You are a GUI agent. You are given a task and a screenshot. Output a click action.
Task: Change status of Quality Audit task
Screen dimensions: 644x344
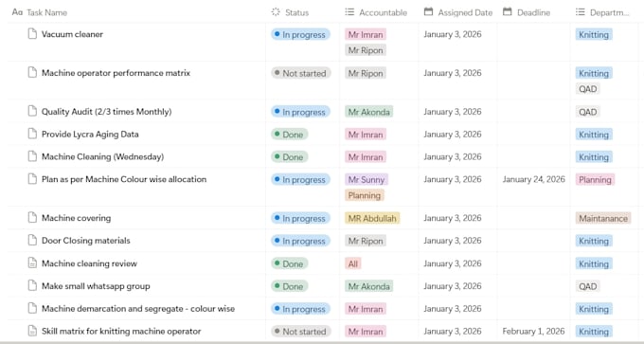coord(300,112)
